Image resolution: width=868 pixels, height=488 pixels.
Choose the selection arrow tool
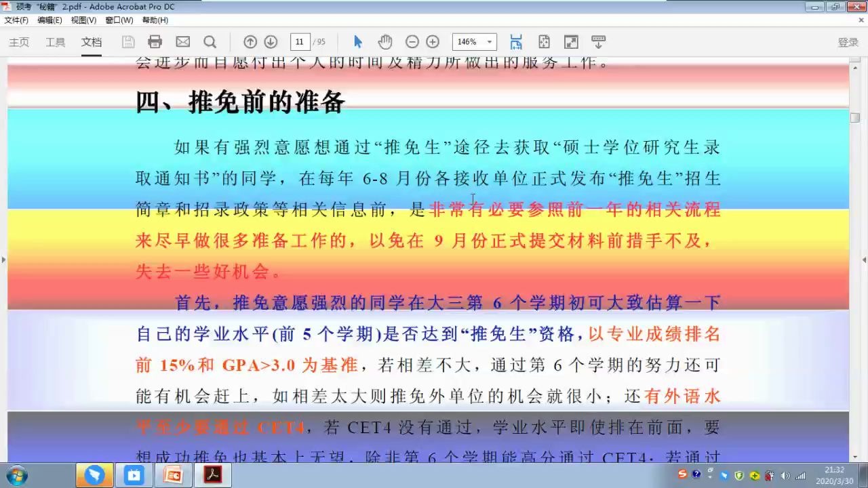tap(358, 42)
